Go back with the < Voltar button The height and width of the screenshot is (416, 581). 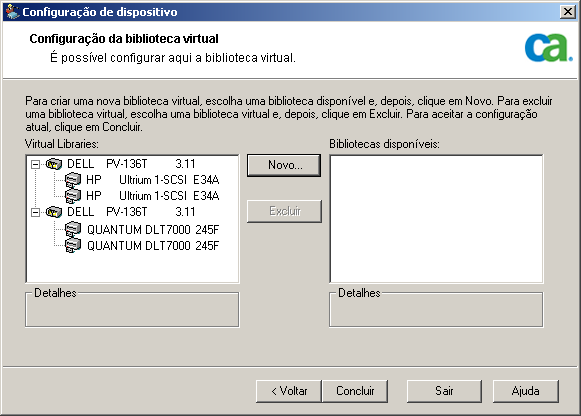289,391
